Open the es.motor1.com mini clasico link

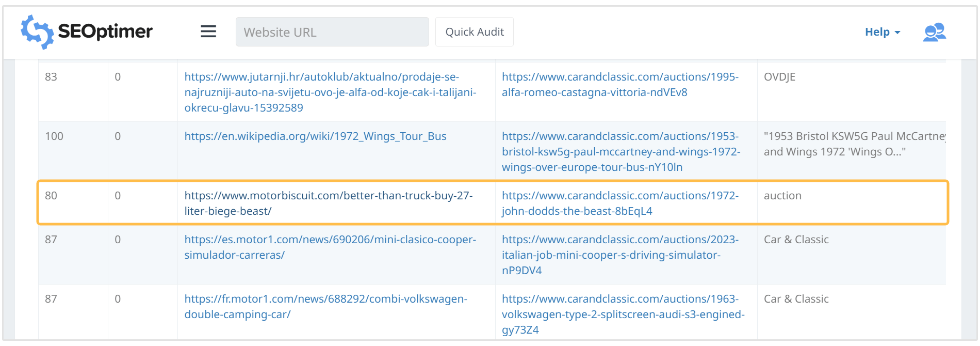[330, 247]
